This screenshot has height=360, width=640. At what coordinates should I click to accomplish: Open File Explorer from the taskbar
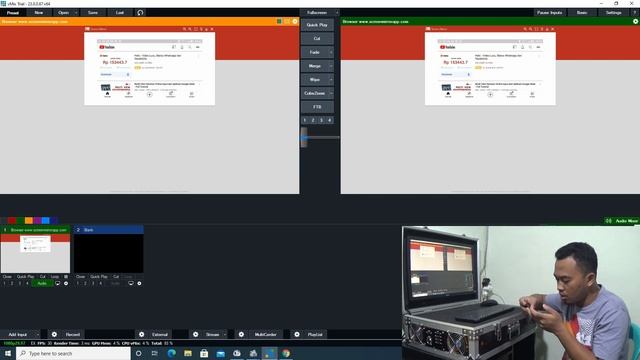(x=188, y=353)
